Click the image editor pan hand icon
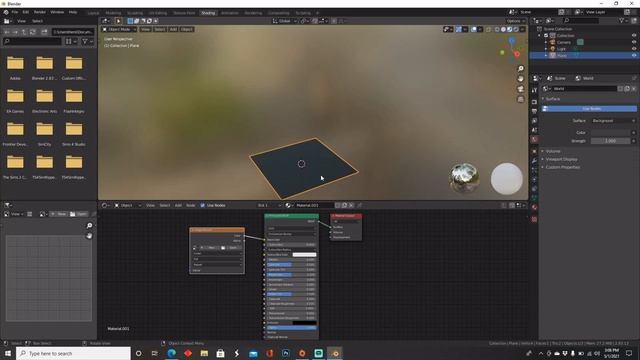 (x=89, y=236)
